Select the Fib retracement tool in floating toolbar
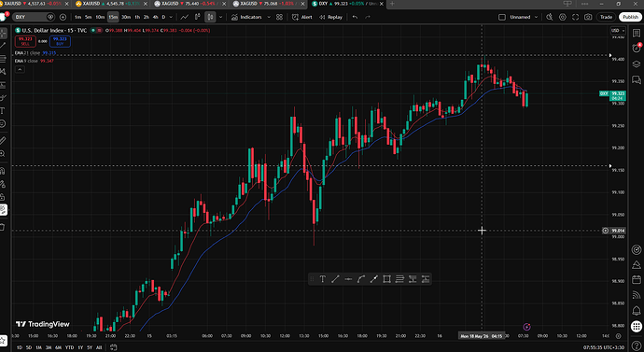 [x=399, y=279]
